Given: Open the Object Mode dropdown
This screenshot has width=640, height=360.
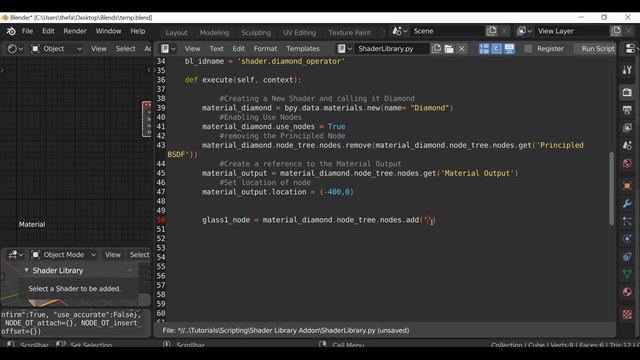Looking at the screenshot, I should [x=64, y=255].
